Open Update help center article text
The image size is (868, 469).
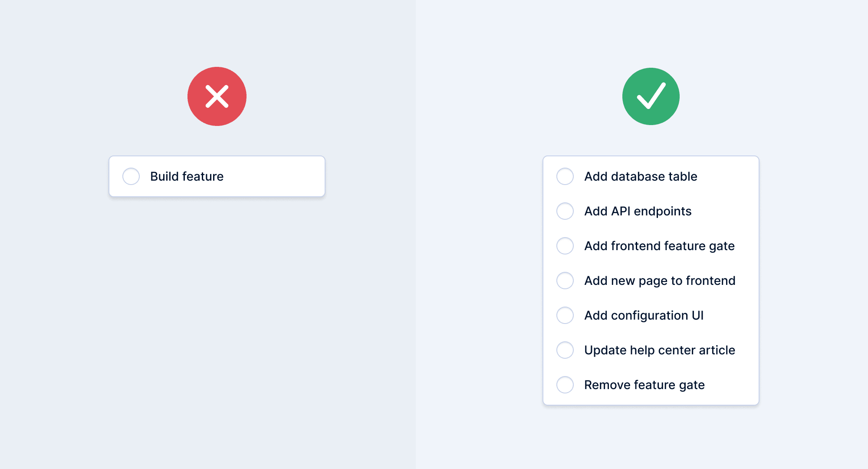pos(659,350)
